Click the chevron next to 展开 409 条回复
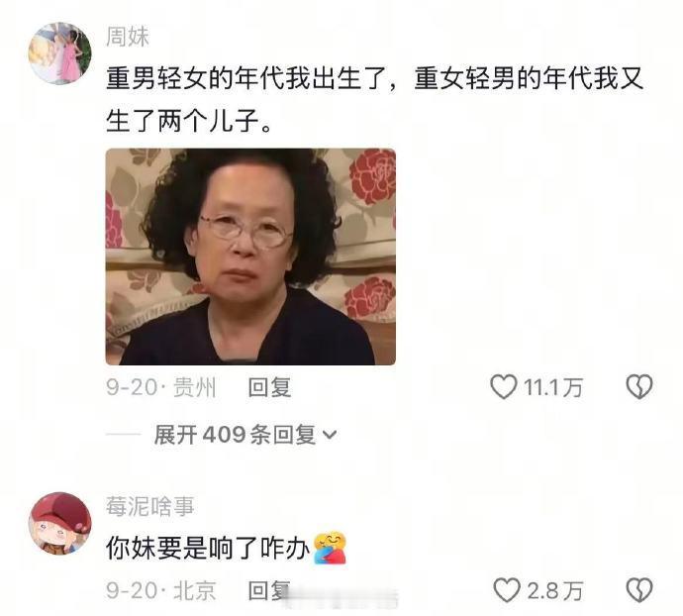 point(330,435)
